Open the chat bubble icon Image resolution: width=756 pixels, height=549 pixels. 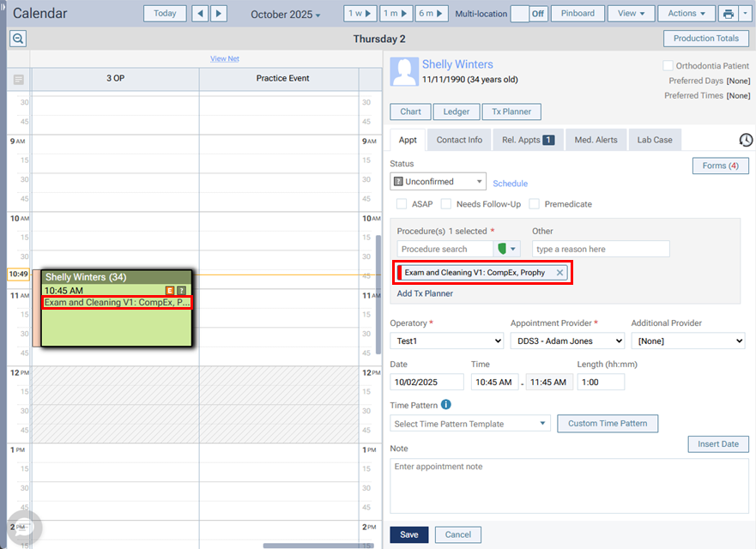[23, 527]
